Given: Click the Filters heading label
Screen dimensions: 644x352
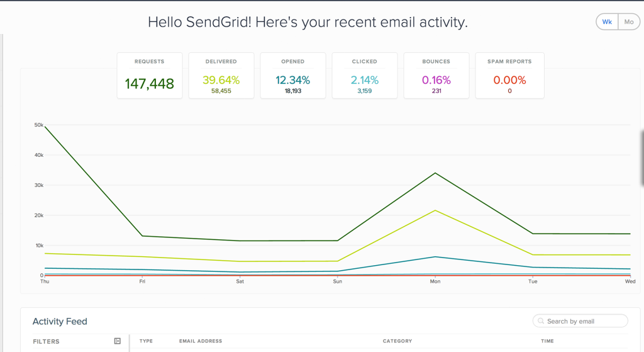Looking at the screenshot, I should 46,341.
